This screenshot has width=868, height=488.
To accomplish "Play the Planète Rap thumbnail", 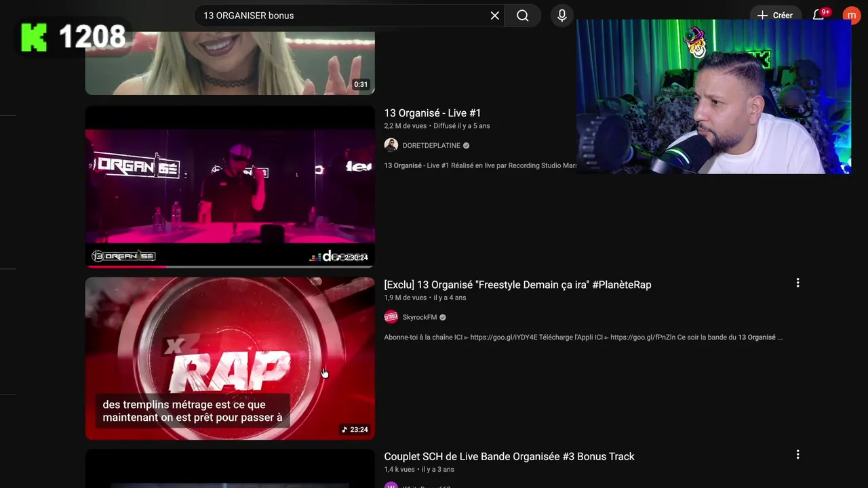I will click(x=230, y=359).
